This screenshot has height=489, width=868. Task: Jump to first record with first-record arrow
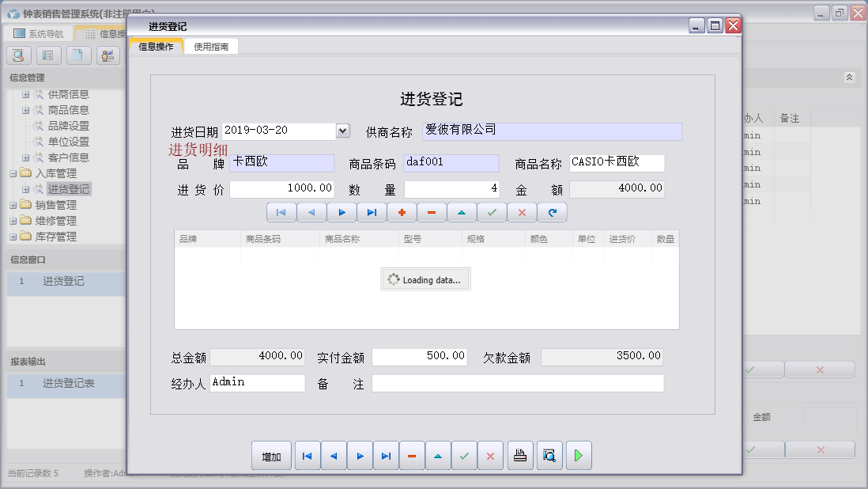tap(308, 455)
